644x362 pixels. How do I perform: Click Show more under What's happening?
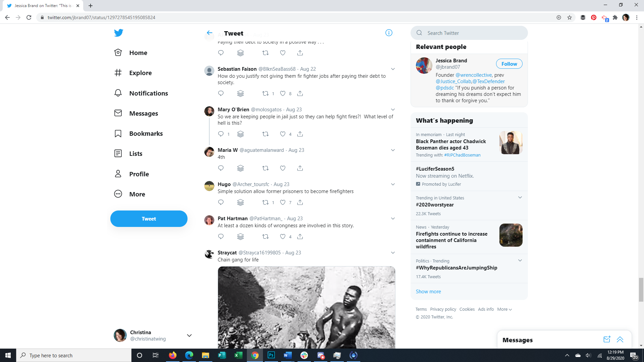pos(428,292)
